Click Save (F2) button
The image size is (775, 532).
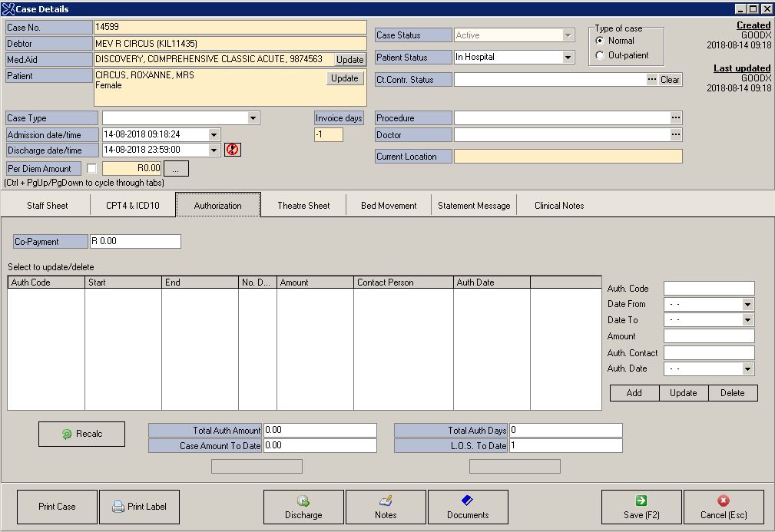click(641, 507)
